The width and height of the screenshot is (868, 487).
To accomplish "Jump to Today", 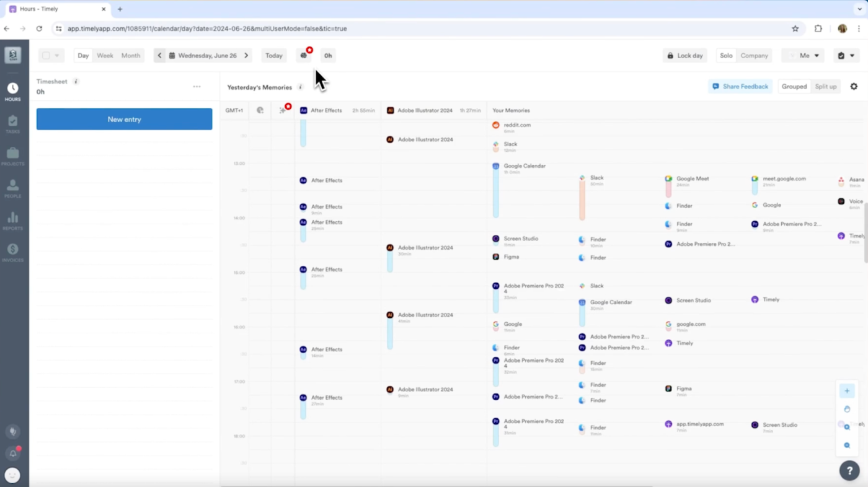I will click(274, 56).
